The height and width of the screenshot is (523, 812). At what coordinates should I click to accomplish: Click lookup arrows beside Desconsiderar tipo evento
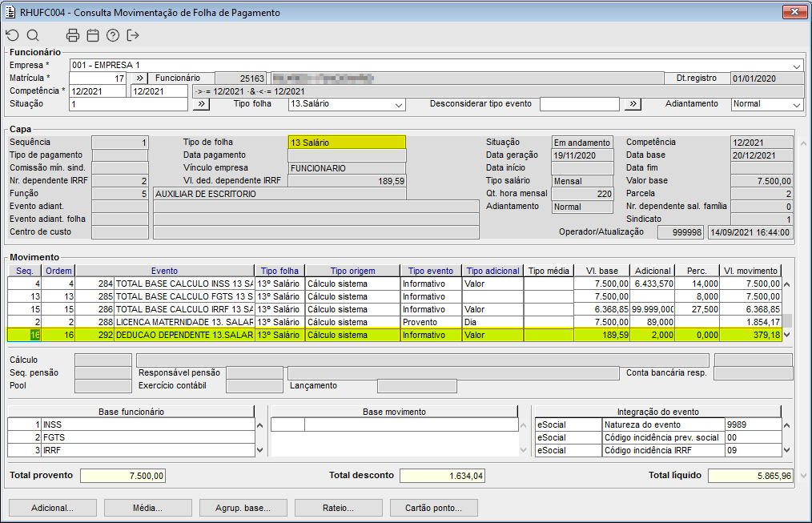[x=633, y=104]
